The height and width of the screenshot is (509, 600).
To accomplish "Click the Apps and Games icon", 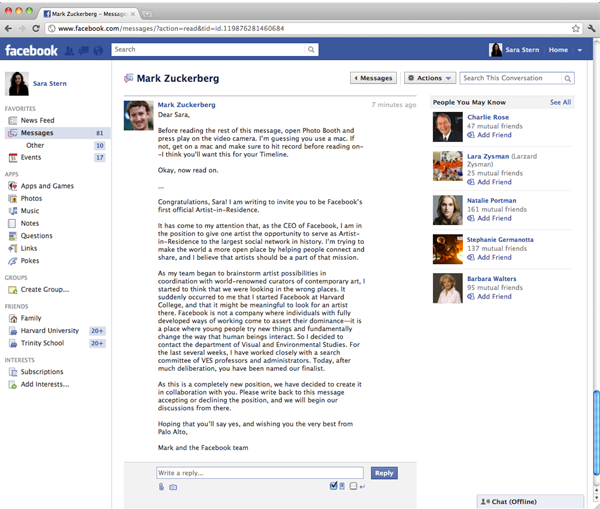I will pos(13,186).
